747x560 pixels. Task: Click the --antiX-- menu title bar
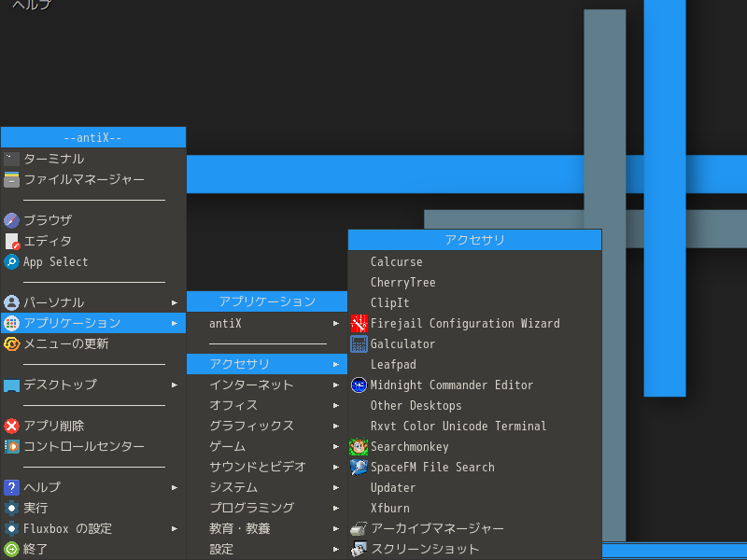click(x=93, y=137)
